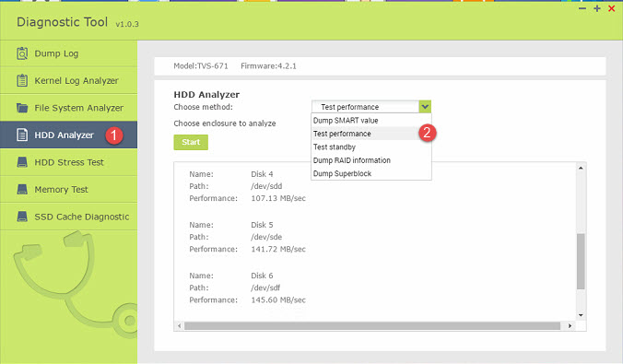This screenshot has width=623, height=364.
Task: Click the HDD Analyzer heading
Action: tap(206, 95)
